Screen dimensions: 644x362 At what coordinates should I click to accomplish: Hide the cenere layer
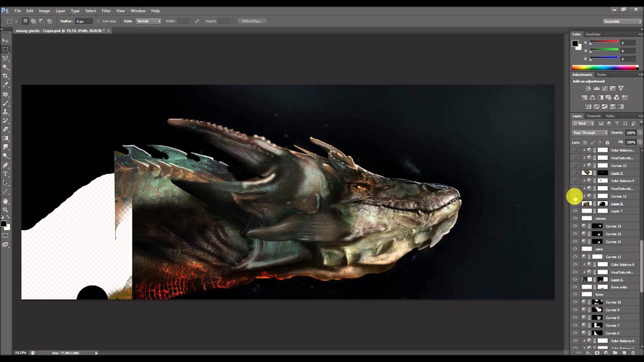(x=575, y=219)
